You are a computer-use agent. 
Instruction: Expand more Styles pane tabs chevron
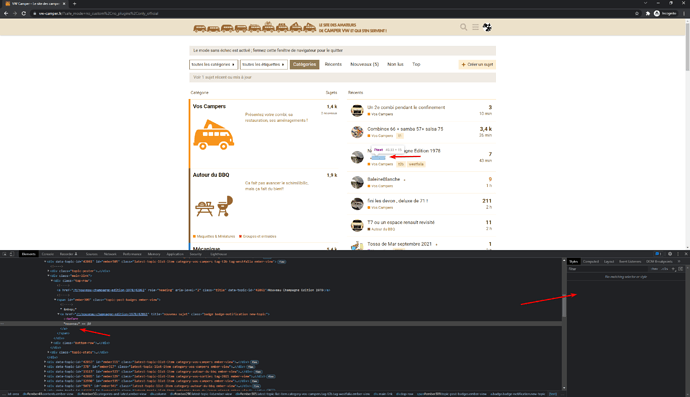(x=679, y=261)
